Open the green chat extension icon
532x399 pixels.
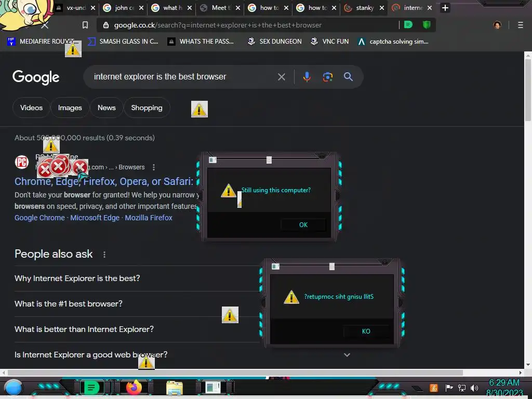point(408,24)
